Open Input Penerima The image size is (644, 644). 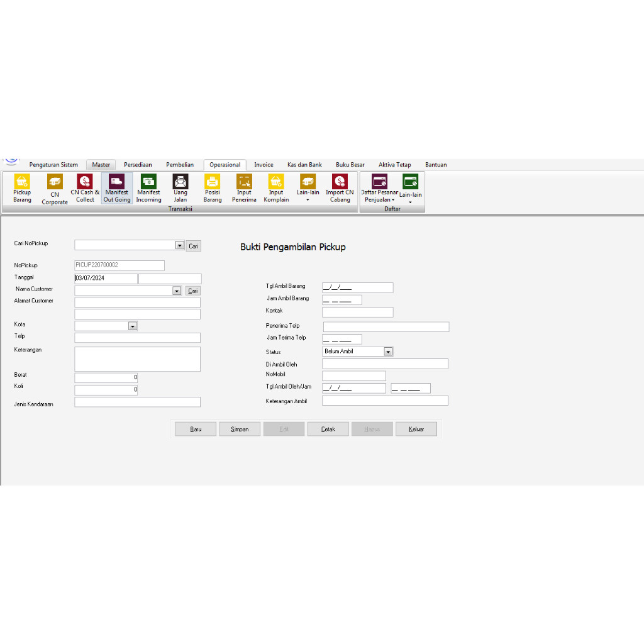[244, 188]
